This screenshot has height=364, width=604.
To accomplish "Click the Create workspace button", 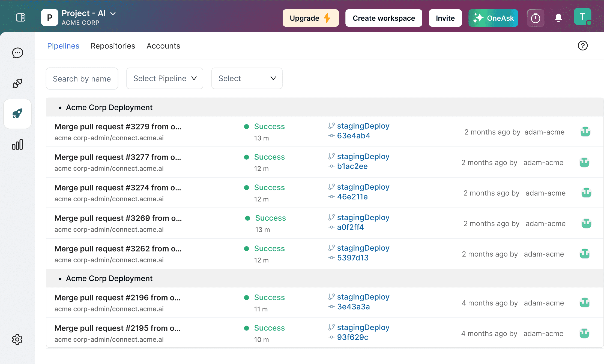I will pos(384,18).
